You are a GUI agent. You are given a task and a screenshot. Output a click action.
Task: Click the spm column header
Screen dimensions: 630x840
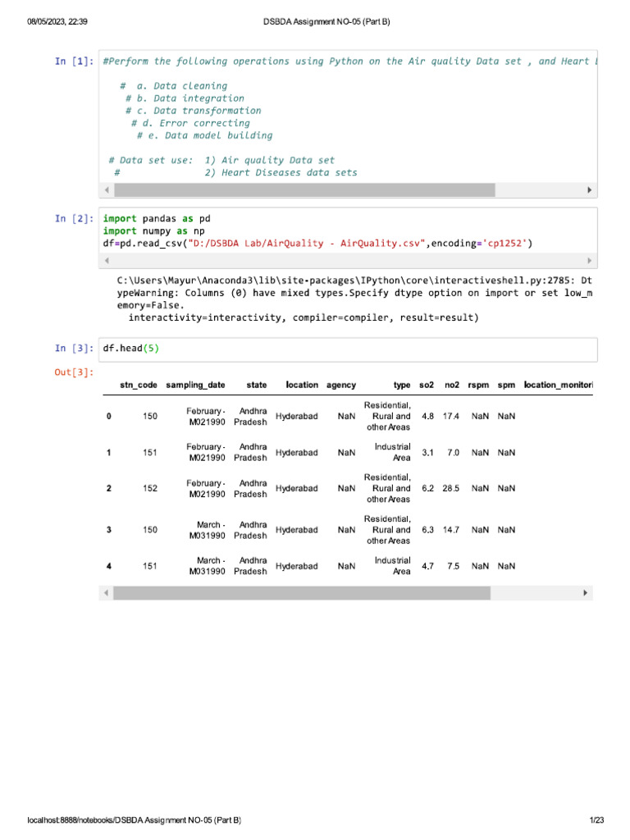pos(506,386)
